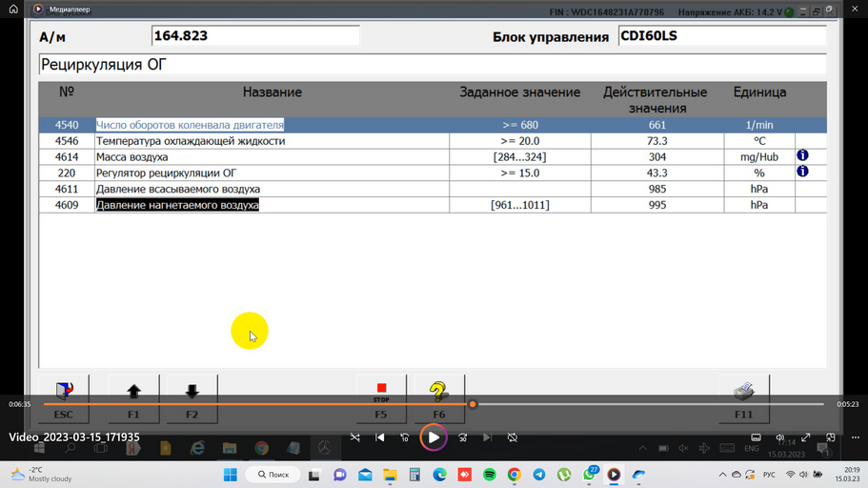This screenshot has width=868, height=488.
Task: Open subtitles and captions options
Action: pyautogui.click(x=757, y=437)
